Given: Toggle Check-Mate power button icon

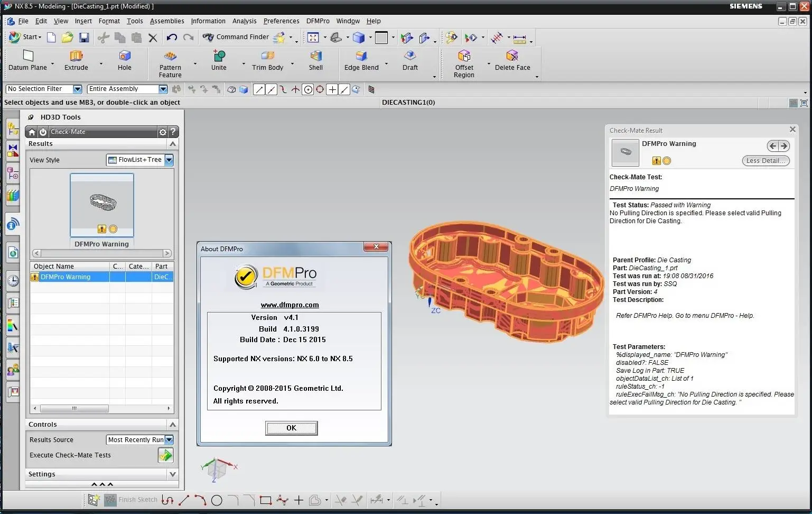Looking at the screenshot, I should (43, 132).
